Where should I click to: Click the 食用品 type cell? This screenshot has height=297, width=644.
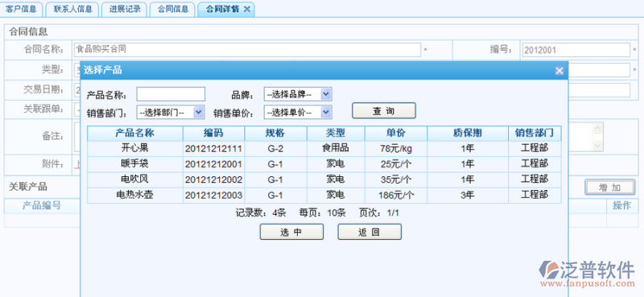[x=336, y=149]
